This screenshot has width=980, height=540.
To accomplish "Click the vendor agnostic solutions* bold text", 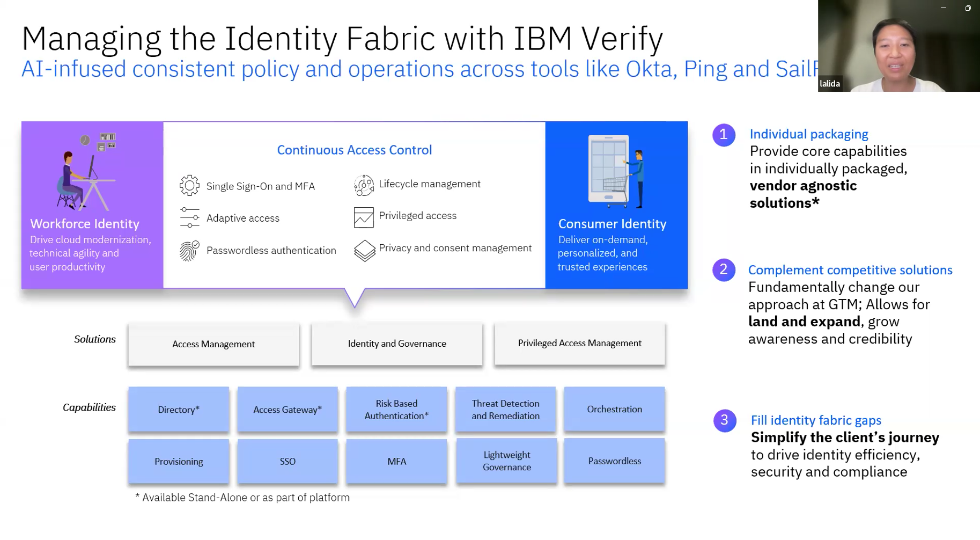I will click(803, 194).
